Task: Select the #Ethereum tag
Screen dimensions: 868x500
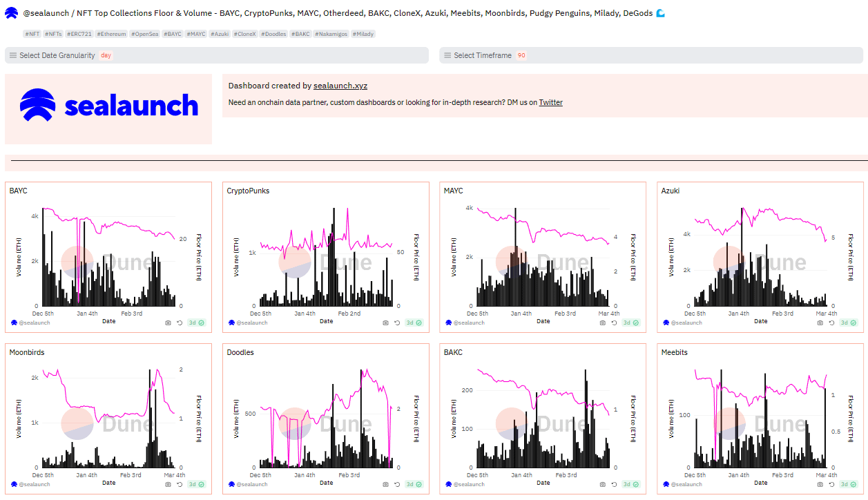Action: tap(111, 34)
